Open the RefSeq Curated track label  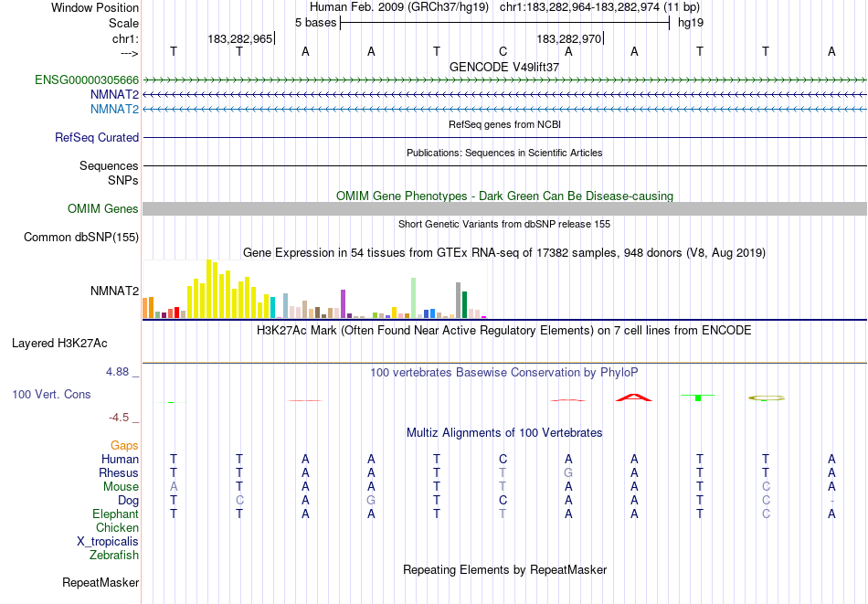pos(97,137)
